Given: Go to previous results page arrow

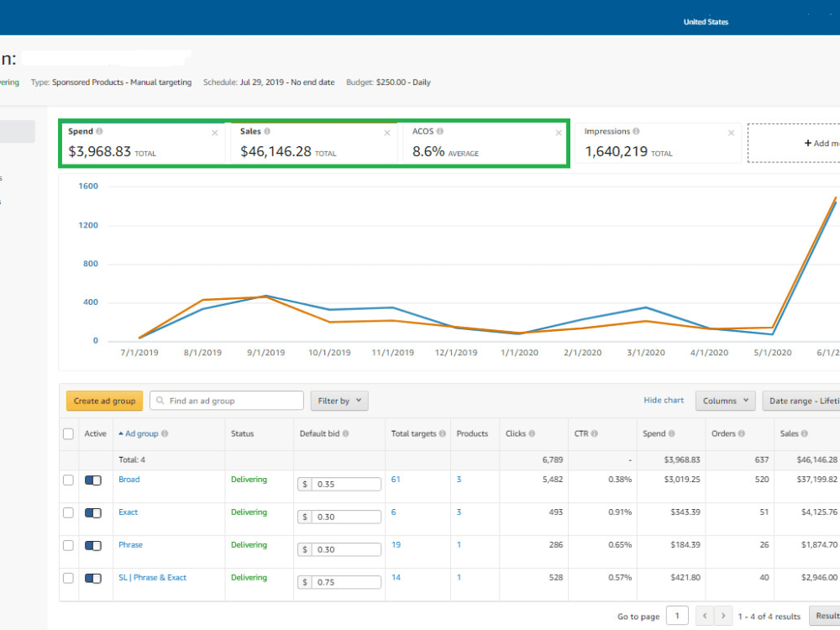Looking at the screenshot, I should [x=705, y=616].
